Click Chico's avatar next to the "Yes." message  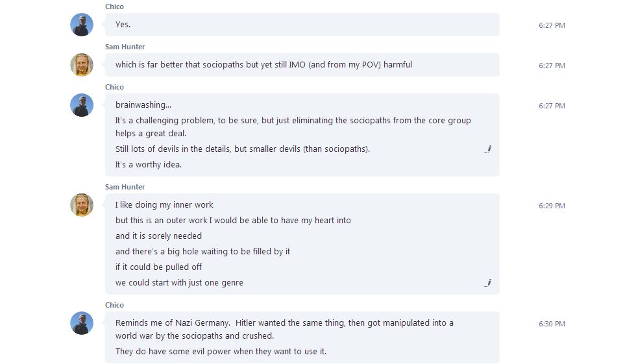tap(82, 25)
